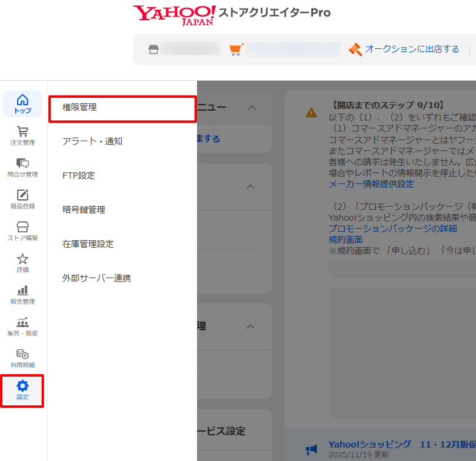The width and height of the screenshot is (476, 461).
Task: Choose 外部サーバー連携 menu item
Action: (x=97, y=278)
